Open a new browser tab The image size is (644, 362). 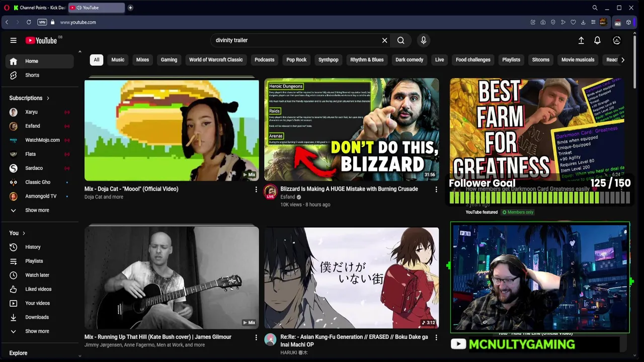pyautogui.click(x=130, y=8)
